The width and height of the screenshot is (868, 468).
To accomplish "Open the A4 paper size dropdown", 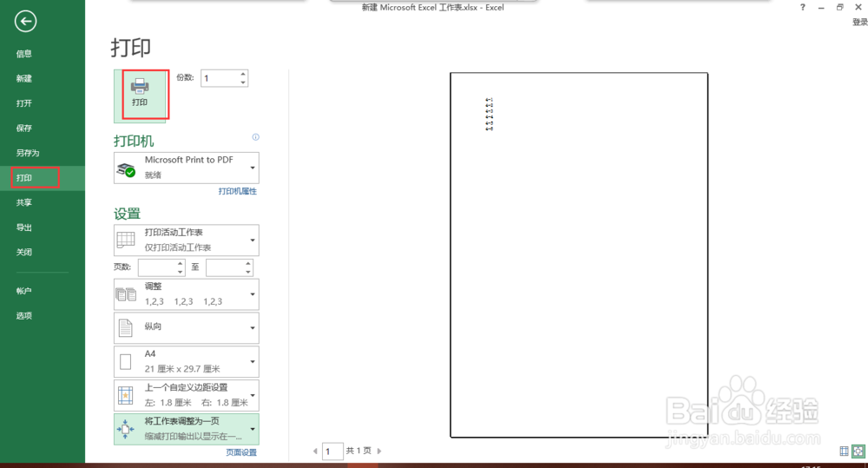I will pos(187,362).
